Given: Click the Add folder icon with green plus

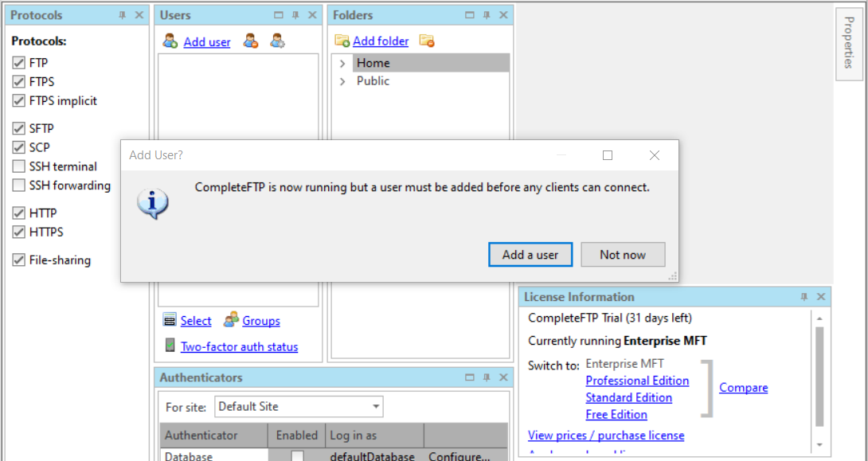Looking at the screenshot, I should tap(342, 41).
